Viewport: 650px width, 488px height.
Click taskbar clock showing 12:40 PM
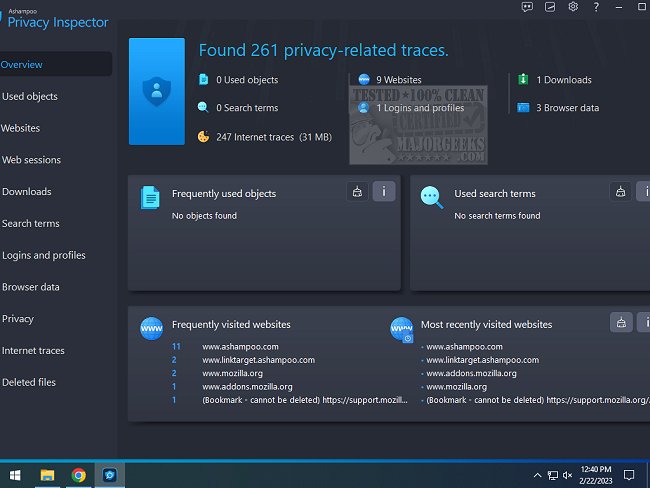pyautogui.click(x=596, y=475)
